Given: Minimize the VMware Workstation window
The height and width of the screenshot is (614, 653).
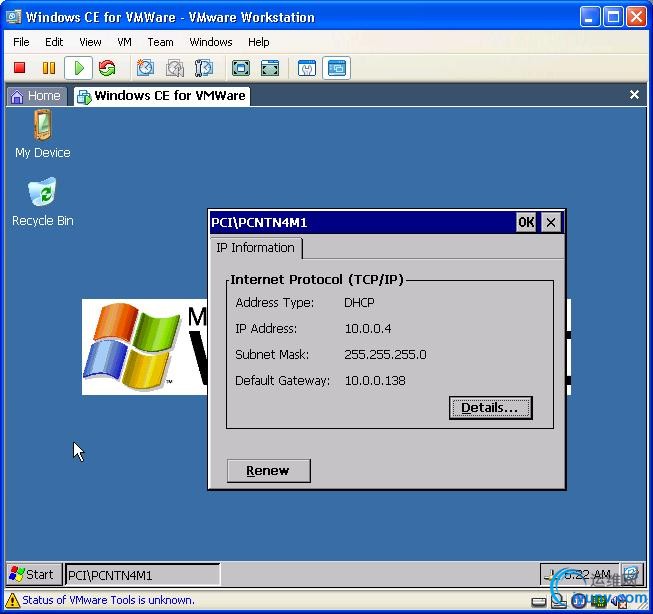Looking at the screenshot, I should click(589, 17).
